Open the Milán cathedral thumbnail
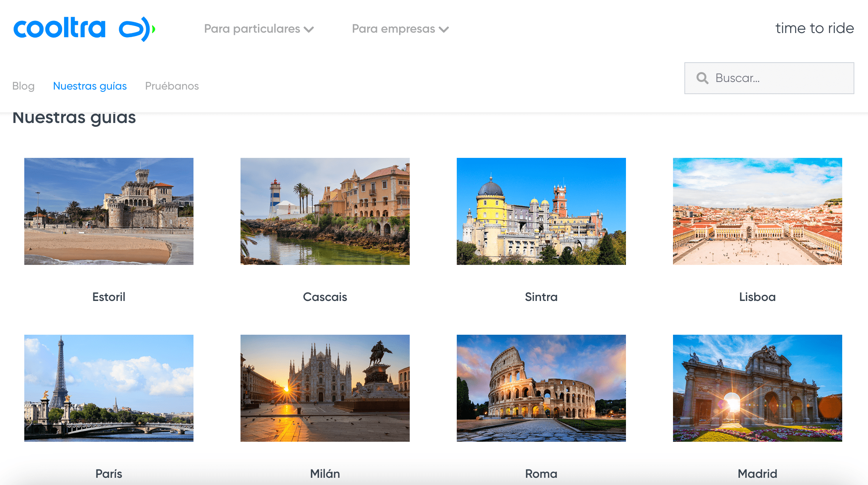Image resolution: width=868 pixels, height=485 pixels. [x=325, y=388]
